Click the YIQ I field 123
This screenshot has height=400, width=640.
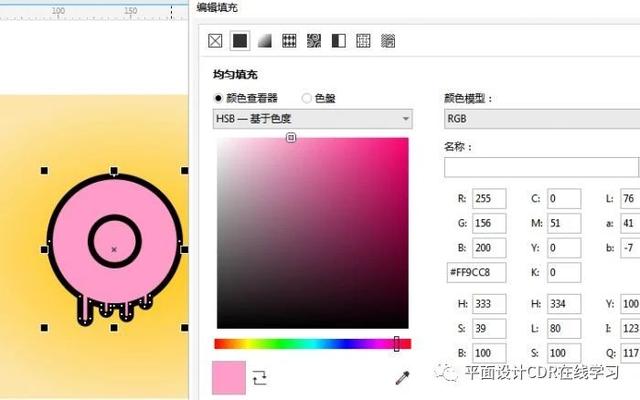pyautogui.click(x=630, y=329)
